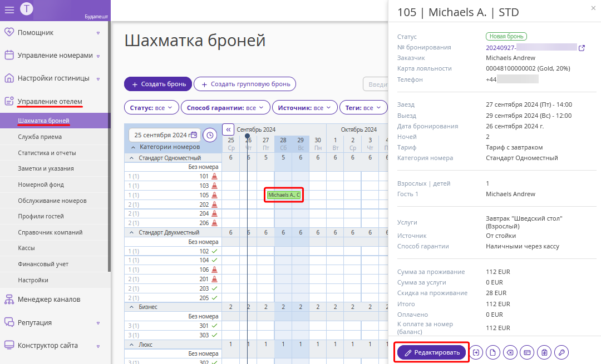Click the Редактировать button
The height and width of the screenshot is (364, 601).
432,352
